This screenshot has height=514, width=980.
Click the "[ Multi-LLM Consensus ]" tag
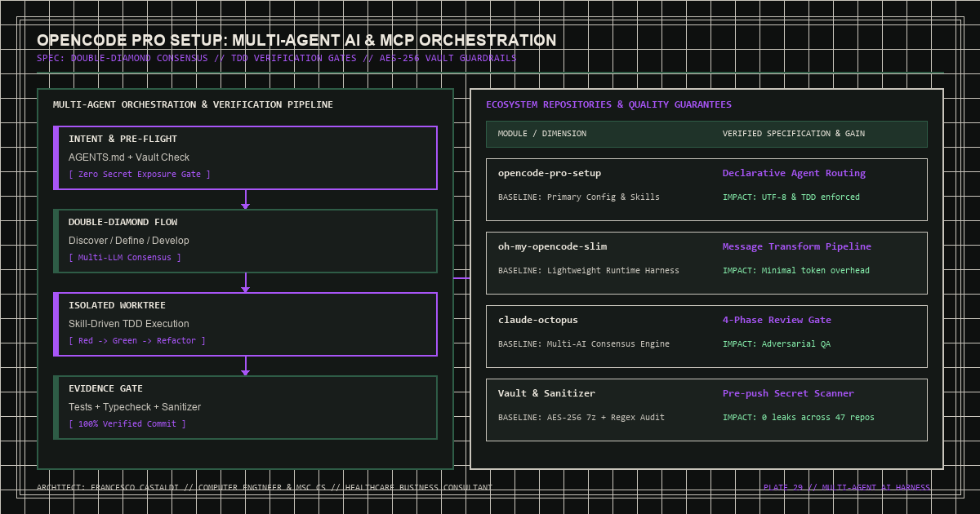pyautogui.click(x=125, y=258)
